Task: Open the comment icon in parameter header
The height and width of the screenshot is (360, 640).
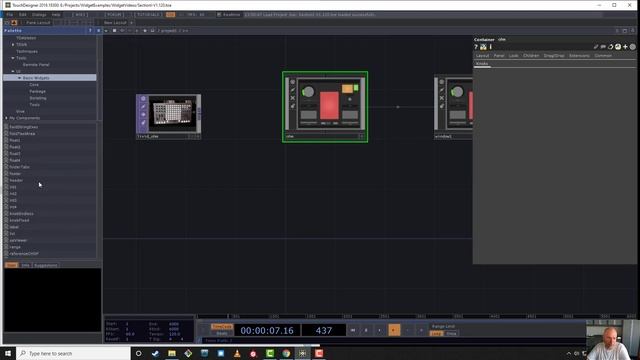Action: [x=603, y=47]
